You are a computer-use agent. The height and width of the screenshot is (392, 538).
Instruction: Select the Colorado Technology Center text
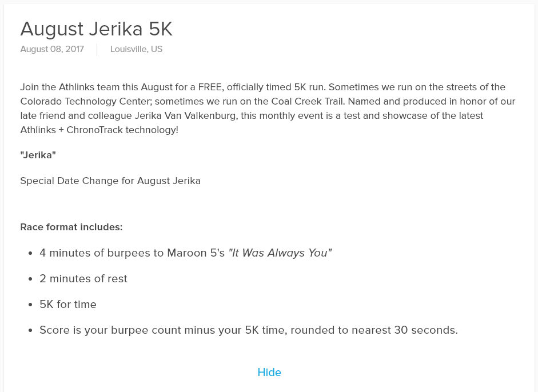tap(86, 102)
